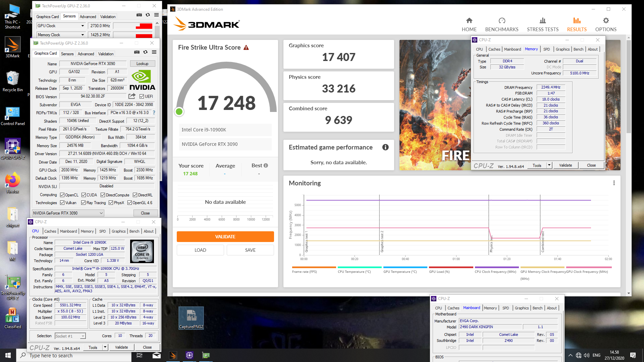Toggle the Ray Tracing checkbox

pos(83,203)
